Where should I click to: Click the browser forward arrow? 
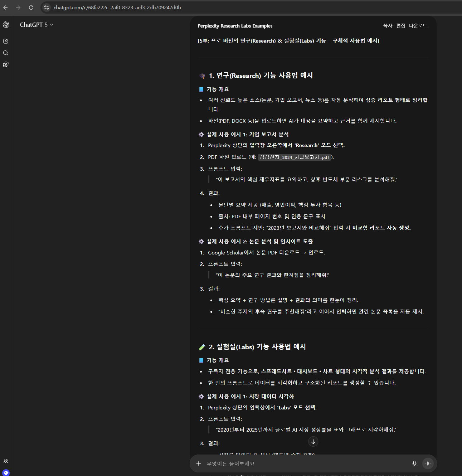coord(18,8)
